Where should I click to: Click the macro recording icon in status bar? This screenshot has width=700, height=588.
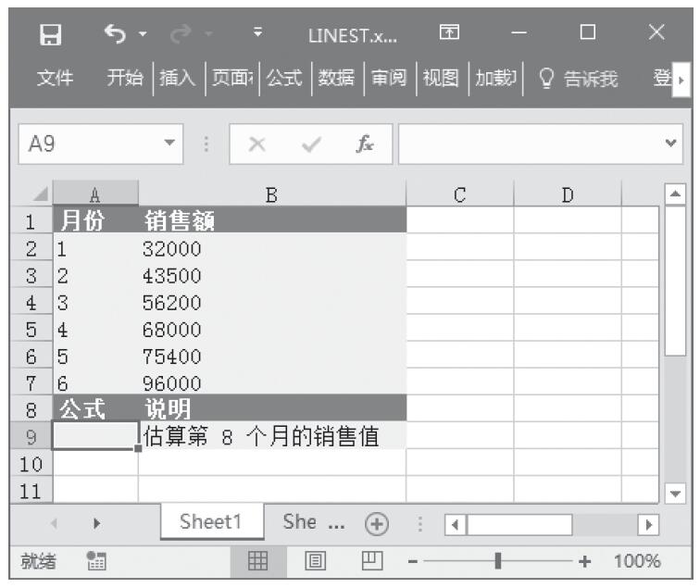[x=93, y=562]
